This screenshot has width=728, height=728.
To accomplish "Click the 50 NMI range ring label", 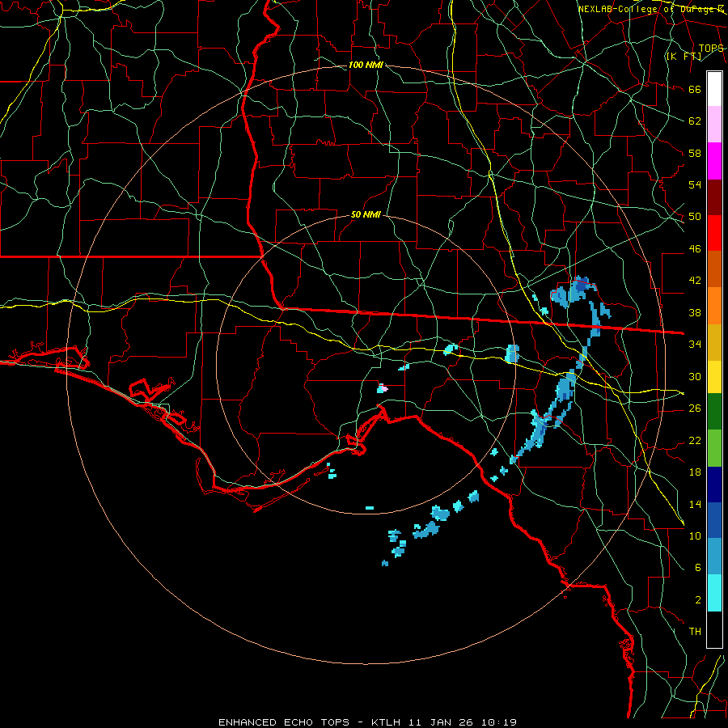I will (x=366, y=214).
